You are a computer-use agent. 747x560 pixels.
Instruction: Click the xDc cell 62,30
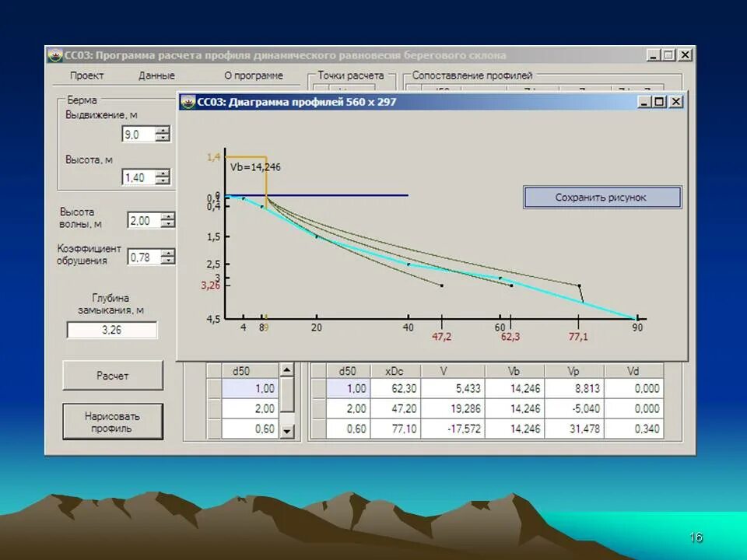395,389
